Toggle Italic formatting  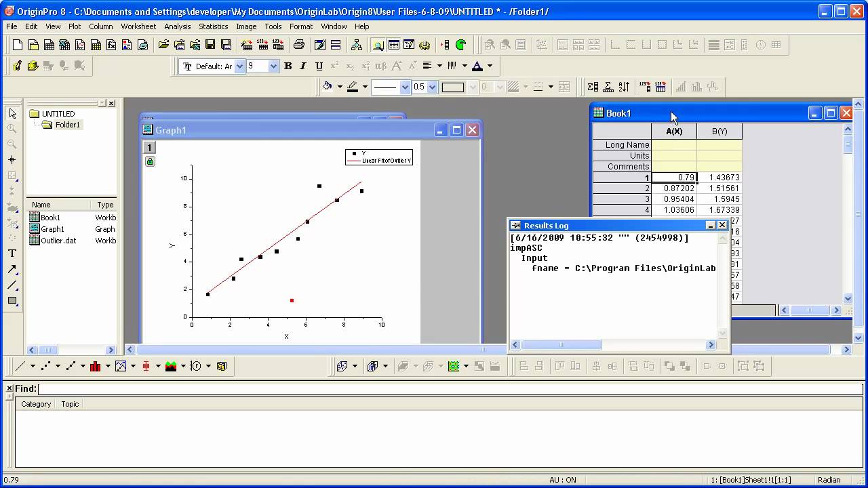coord(302,66)
